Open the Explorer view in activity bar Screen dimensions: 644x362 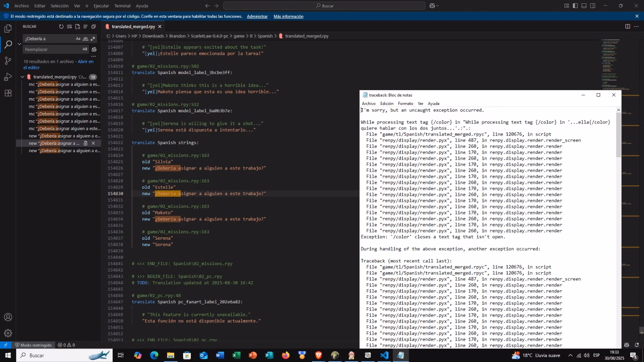pyautogui.click(x=8, y=29)
